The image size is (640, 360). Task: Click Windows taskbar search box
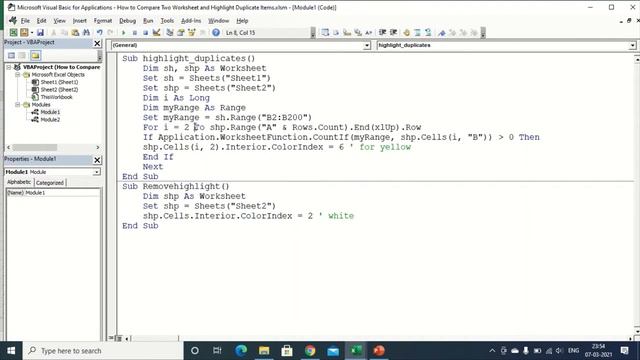tap(103, 351)
